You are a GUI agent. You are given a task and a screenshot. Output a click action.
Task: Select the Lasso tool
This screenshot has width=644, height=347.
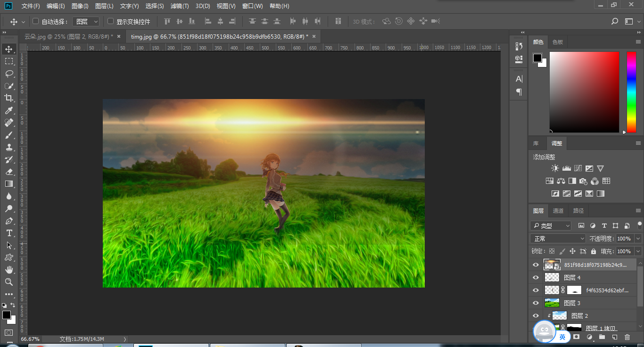point(9,74)
